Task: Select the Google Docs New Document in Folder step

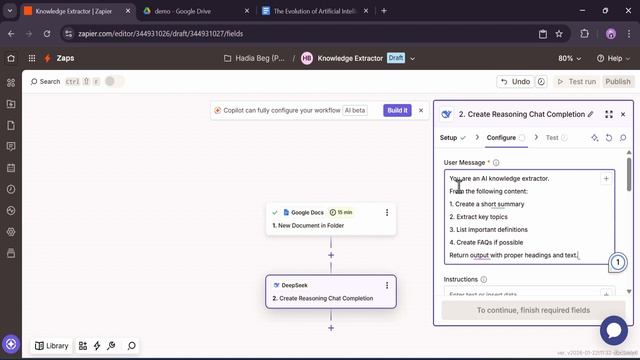Action: [331, 219]
